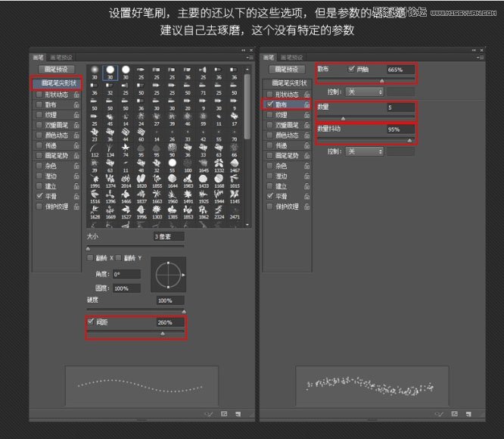Viewport: 504px width, 439px height.
Task: Enable 形状动态 checkbox in left panel
Action: [39, 95]
